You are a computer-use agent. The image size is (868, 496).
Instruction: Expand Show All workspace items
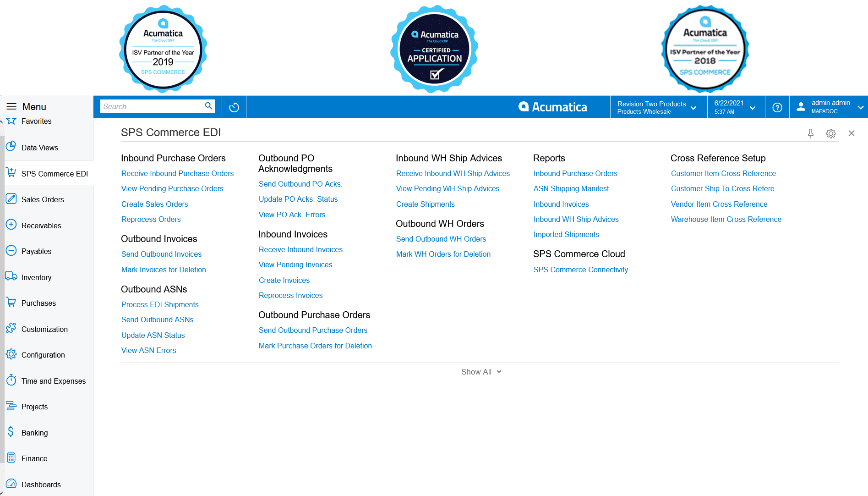tap(481, 372)
